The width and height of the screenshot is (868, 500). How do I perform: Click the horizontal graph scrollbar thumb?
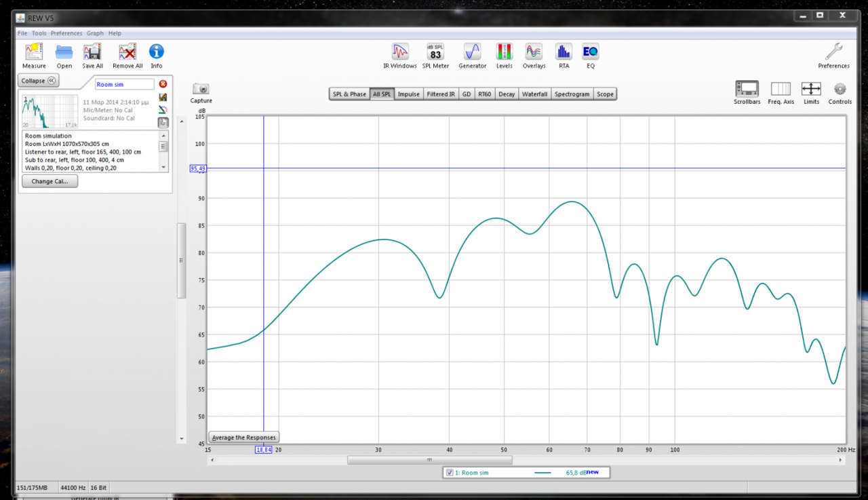(x=429, y=460)
